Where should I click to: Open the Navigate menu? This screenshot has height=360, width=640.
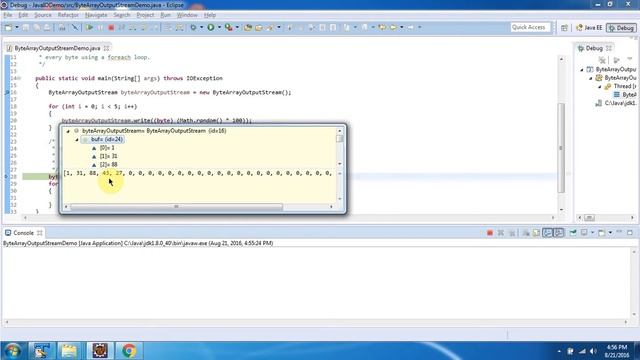pyautogui.click(x=96, y=15)
